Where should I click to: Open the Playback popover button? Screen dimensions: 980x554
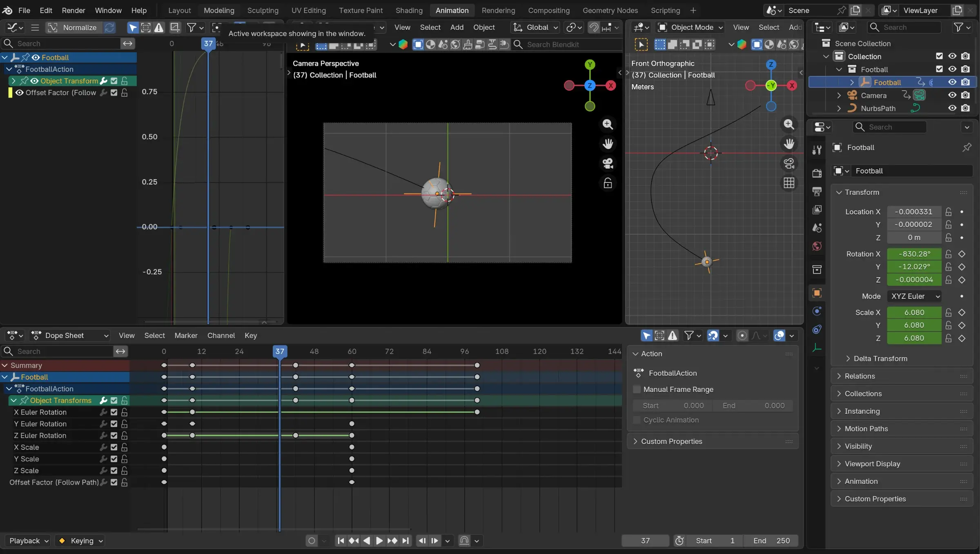(x=29, y=541)
